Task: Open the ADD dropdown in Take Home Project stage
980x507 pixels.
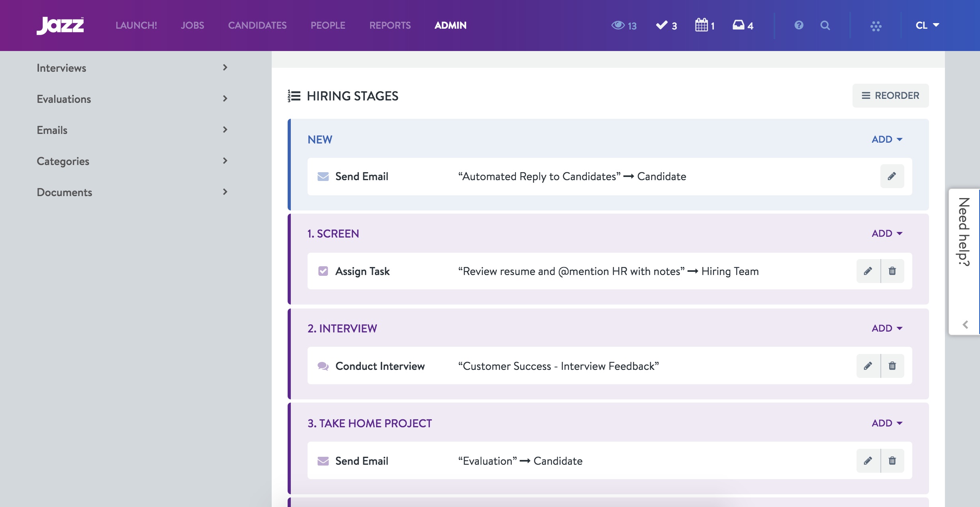Action: click(887, 423)
